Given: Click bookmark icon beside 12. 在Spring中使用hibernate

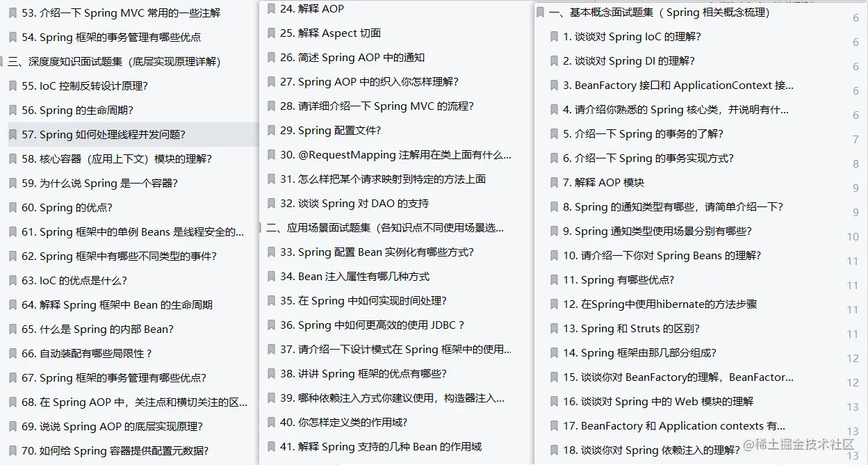Looking at the screenshot, I should coord(554,304).
